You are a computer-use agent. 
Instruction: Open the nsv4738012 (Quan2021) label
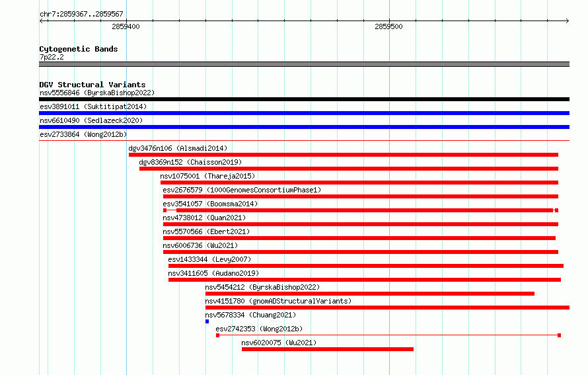tap(204, 218)
